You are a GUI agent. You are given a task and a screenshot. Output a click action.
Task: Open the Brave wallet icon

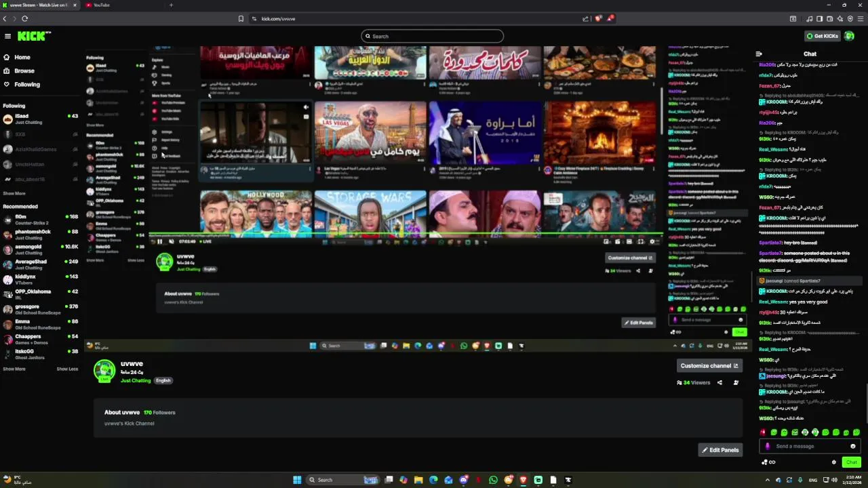pyautogui.click(x=829, y=18)
